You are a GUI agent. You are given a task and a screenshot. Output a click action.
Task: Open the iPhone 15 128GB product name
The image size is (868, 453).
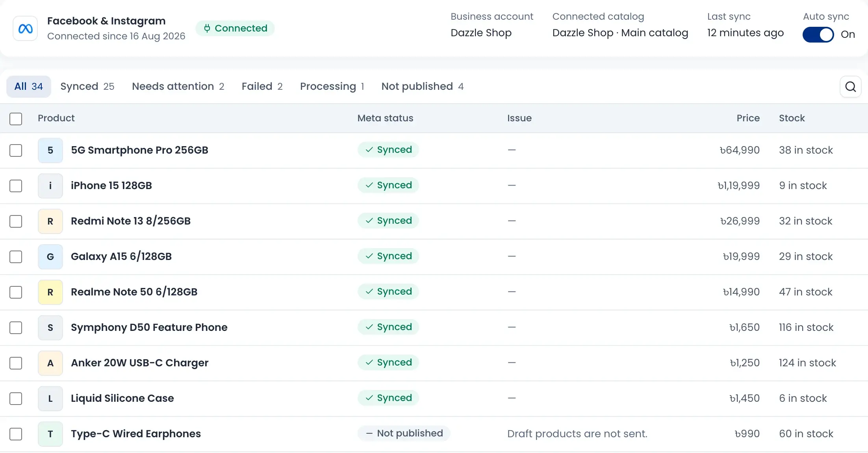[x=111, y=186]
